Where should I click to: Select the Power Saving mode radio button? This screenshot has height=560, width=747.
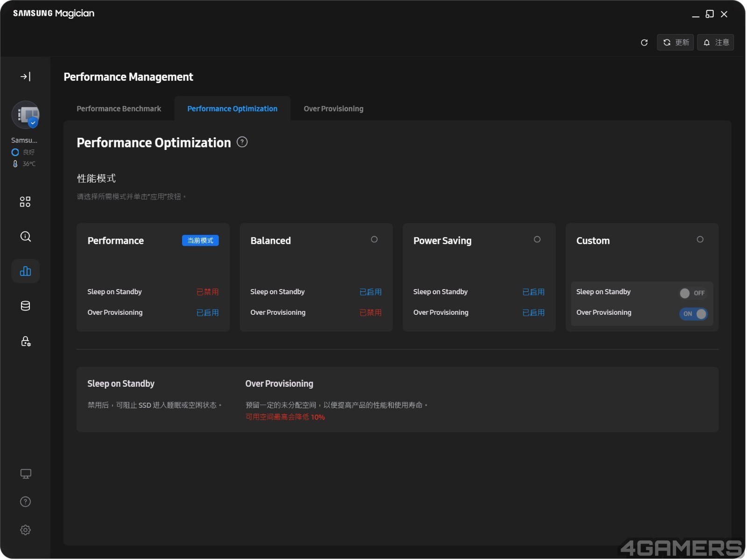pyautogui.click(x=537, y=240)
